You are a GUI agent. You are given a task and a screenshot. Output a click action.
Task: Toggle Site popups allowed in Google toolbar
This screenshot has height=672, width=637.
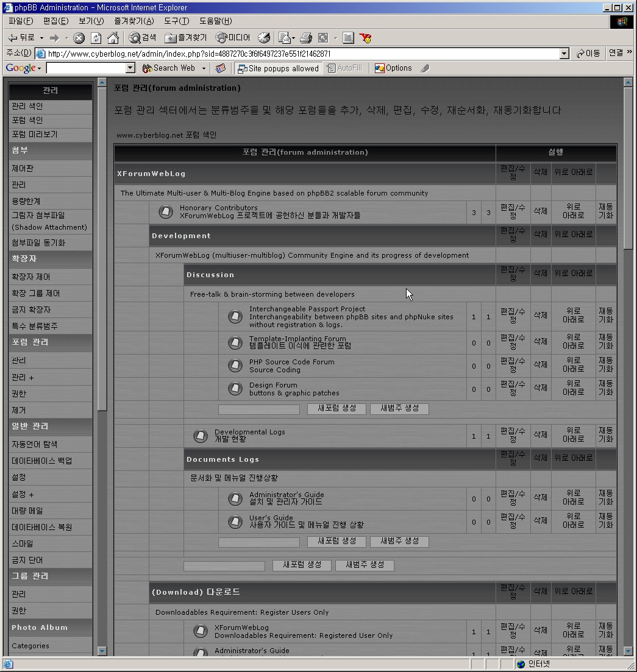[278, 68]
